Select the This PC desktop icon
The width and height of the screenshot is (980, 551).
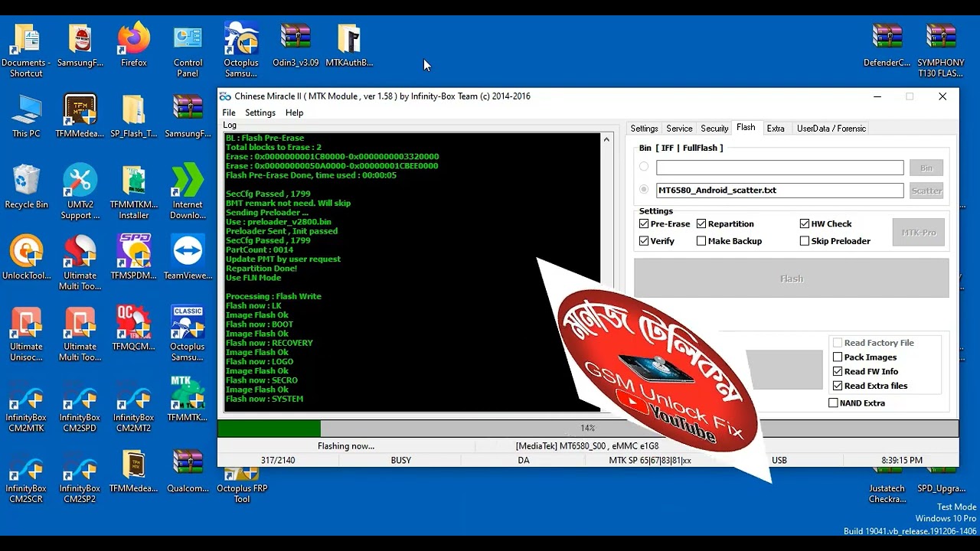26,116
